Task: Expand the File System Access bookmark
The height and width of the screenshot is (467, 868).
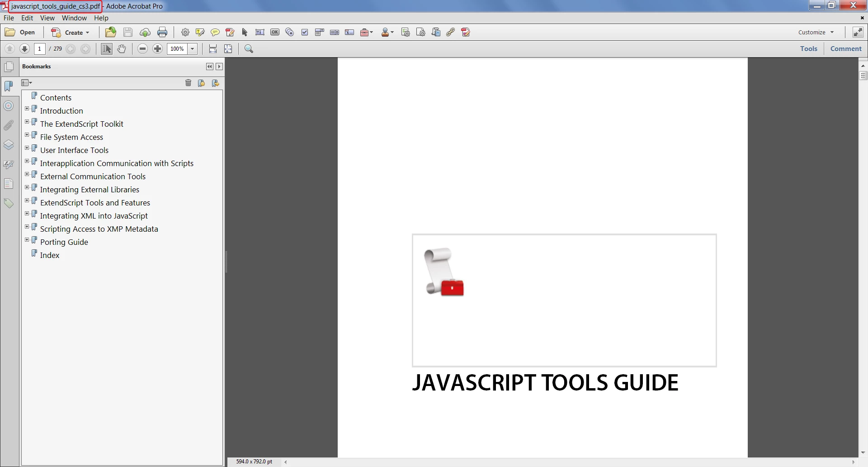Action: pyautogui.click(x=27, y=135)
